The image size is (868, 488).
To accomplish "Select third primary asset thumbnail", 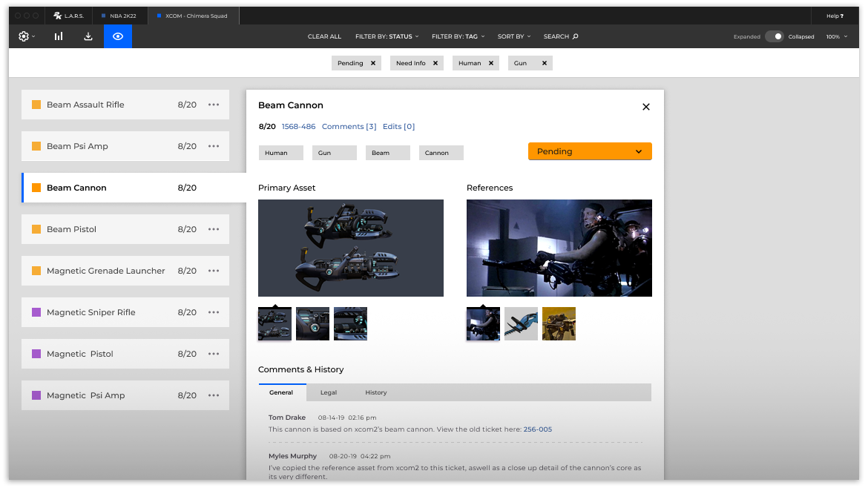I will point(350,323).
